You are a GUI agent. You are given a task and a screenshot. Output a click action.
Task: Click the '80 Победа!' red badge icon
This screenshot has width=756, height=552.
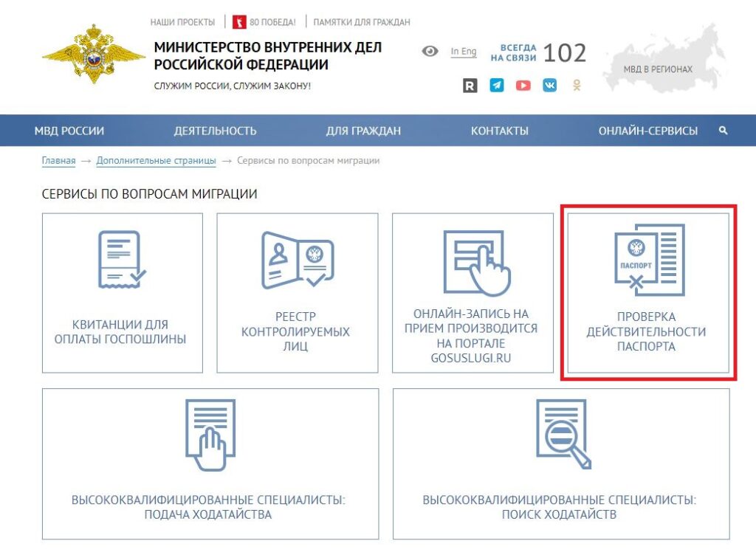pyautogui.click(x=239, y=22)
